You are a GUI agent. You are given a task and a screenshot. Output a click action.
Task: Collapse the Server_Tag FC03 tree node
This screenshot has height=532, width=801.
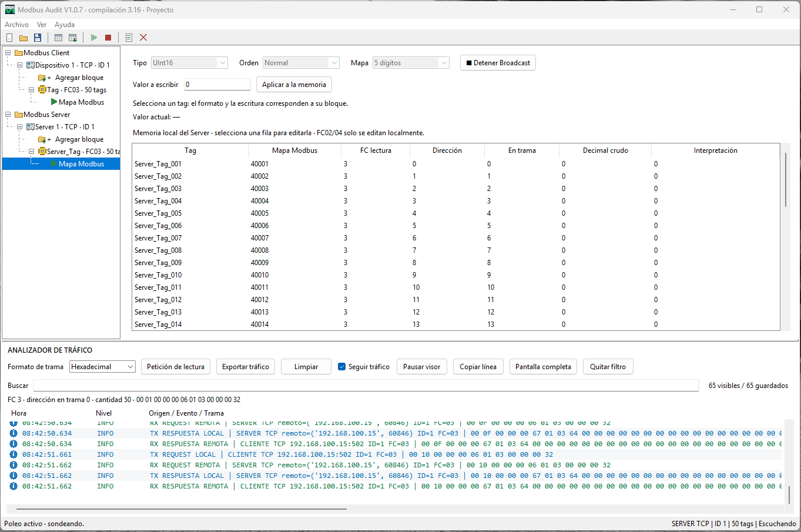click(x=32, y=152)
